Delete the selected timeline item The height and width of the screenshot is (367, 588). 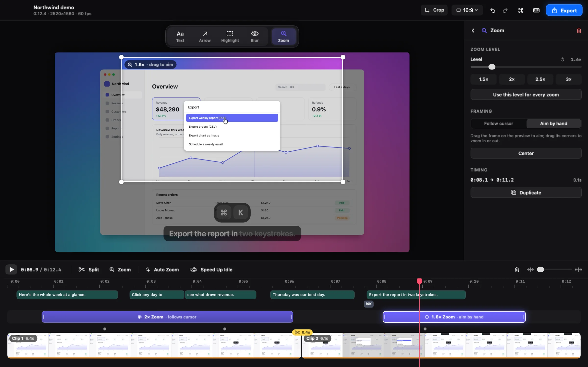[x=517, y=269]
